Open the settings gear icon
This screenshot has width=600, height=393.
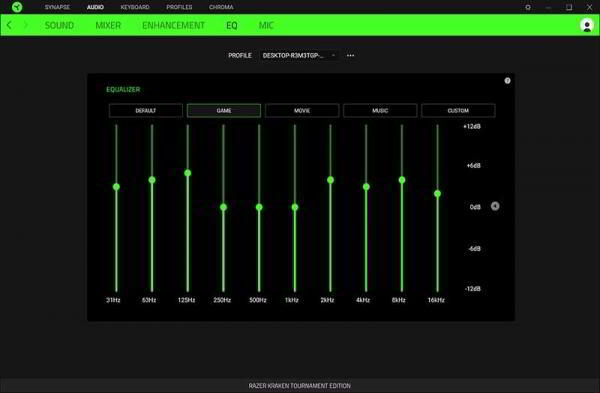528,7
